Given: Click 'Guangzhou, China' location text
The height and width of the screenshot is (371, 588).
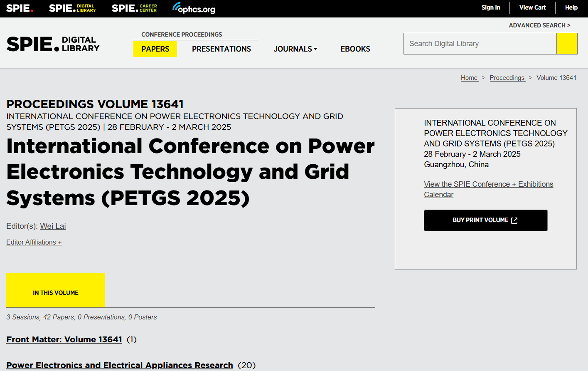Looking at the screenshot, I should (x=456, y=165).
